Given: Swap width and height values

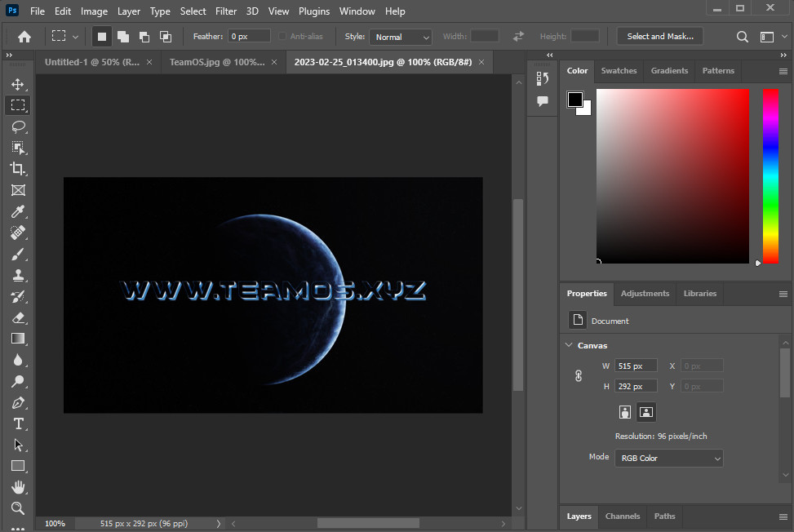Looking at the screenshot, I should click(518, 37).
